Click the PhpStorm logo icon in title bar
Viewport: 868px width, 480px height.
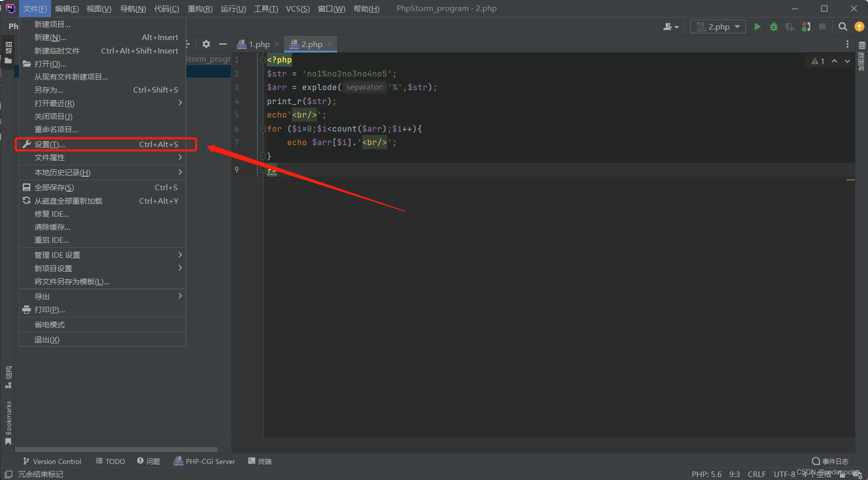[x=10, y=9]
